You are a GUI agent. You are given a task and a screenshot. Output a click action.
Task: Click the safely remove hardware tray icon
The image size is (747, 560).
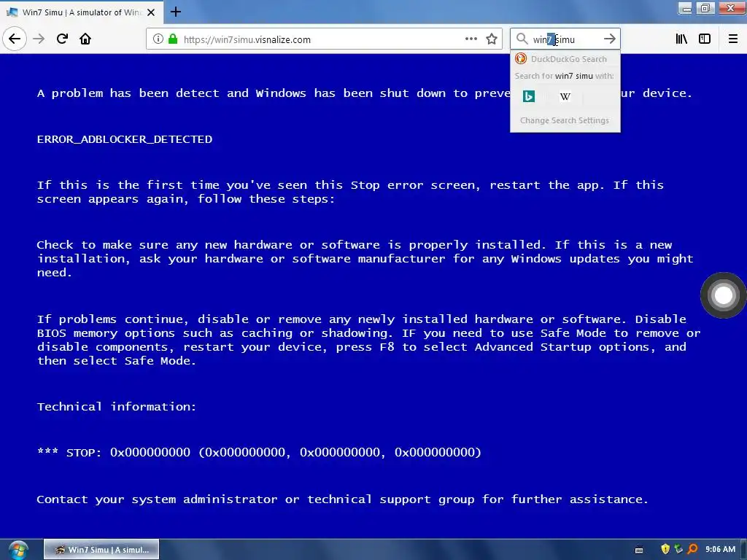pos(678,549)
